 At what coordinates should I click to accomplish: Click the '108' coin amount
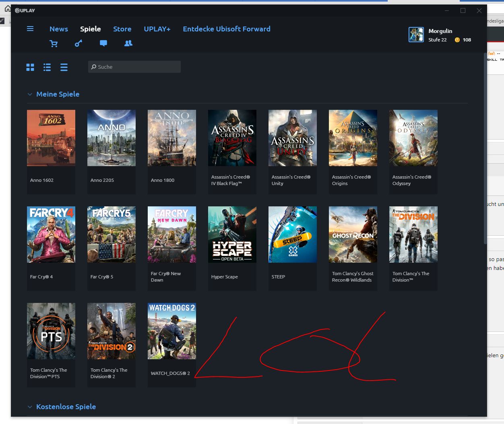(467, 40)
